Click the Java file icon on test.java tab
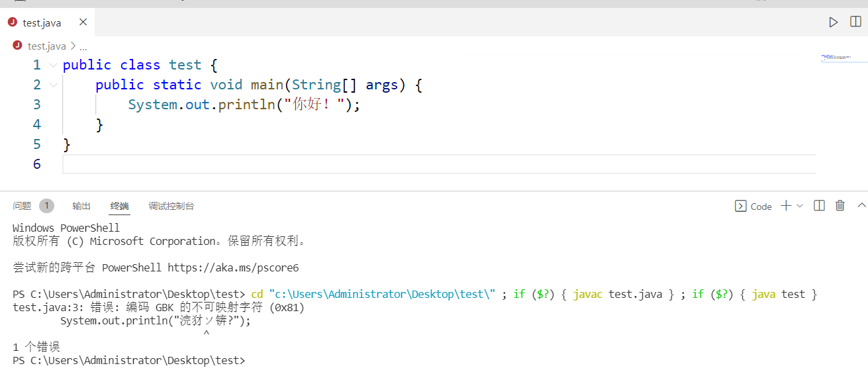The image size is (868, 378). (x=13, y=23)
